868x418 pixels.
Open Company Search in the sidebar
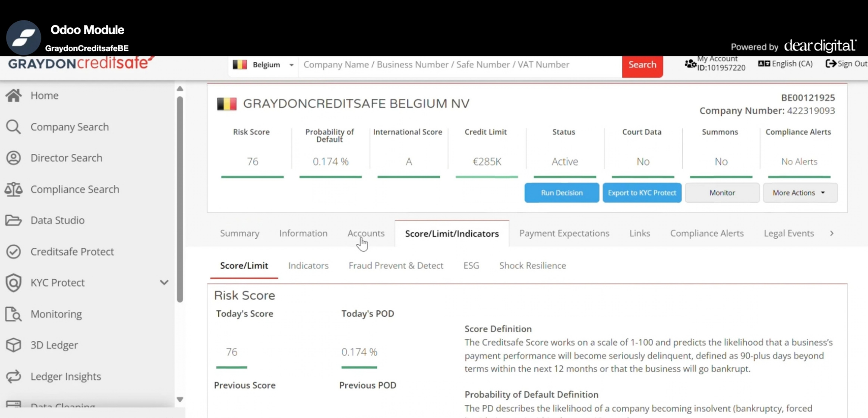coord(70,127)
